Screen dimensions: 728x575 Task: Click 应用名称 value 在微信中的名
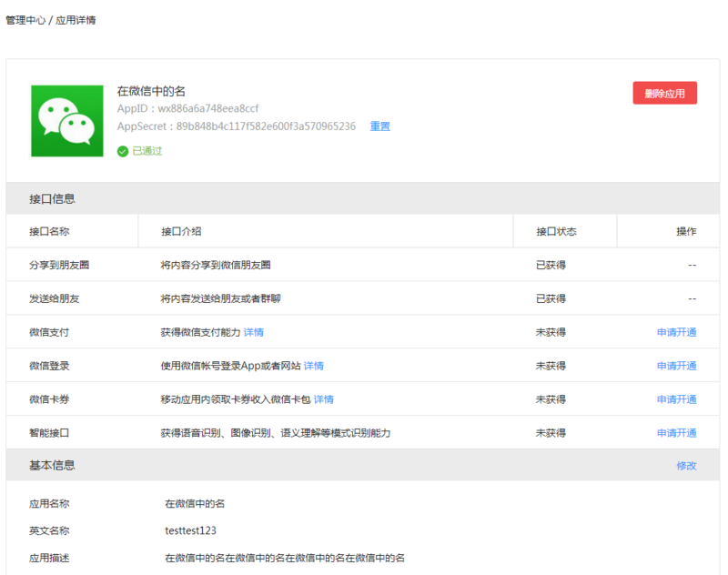click(195, 504)
